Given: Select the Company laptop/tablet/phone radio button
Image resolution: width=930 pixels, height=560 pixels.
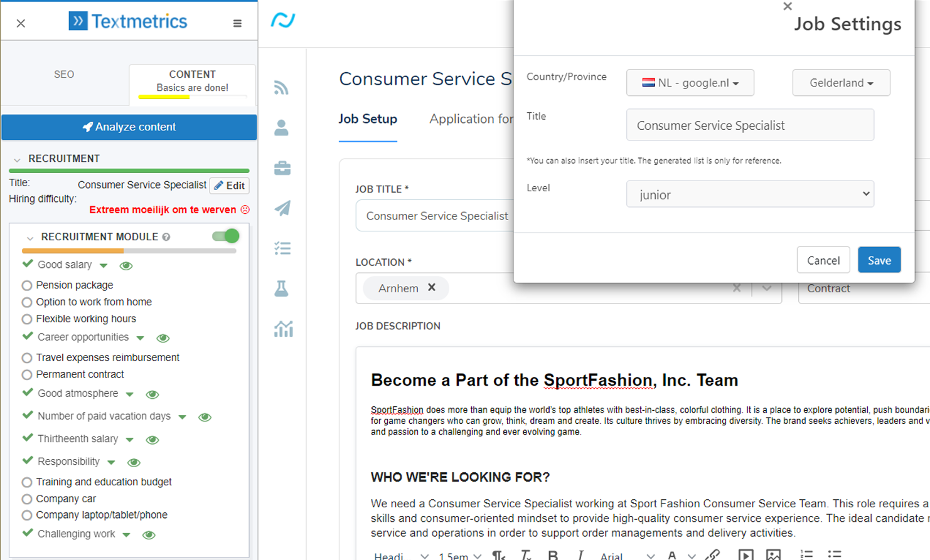Looking at the screenshot, I should (27, 515).
